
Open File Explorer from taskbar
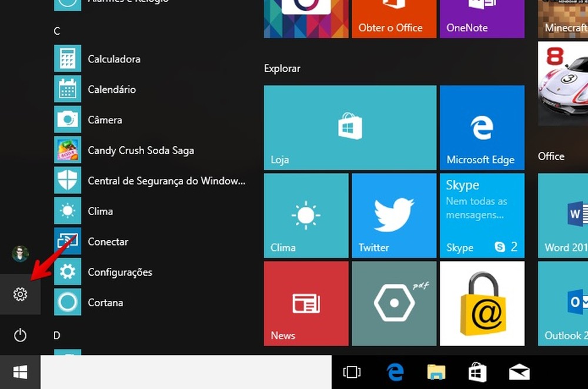coord(436,372)
